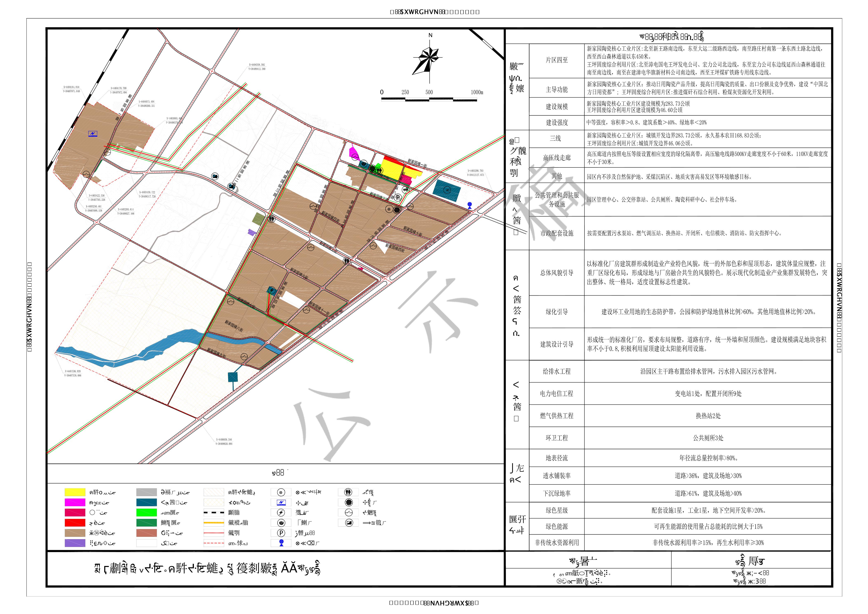The width and height of the screenshot is (868, 614).
Task: Click the 总体风貌引导 table cell
Action: point(556,273)
